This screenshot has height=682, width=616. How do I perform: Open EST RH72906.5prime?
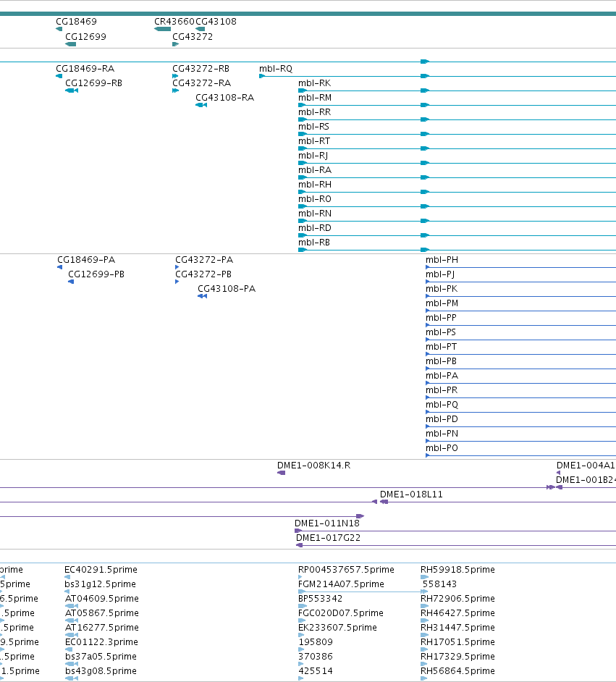[457, 599]
